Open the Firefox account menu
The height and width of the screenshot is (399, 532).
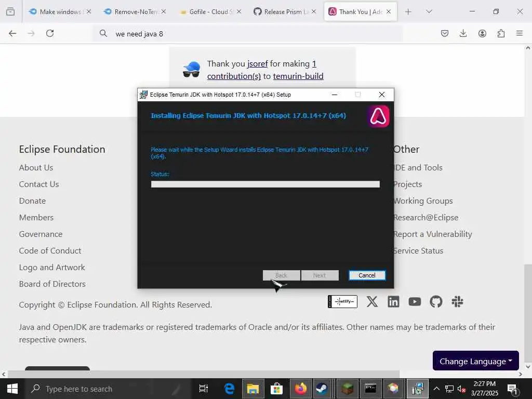click(482, 33)
